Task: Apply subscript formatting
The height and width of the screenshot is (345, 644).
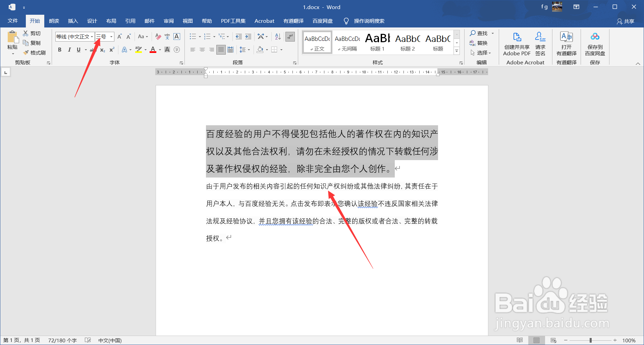Action: pos(103,50)
